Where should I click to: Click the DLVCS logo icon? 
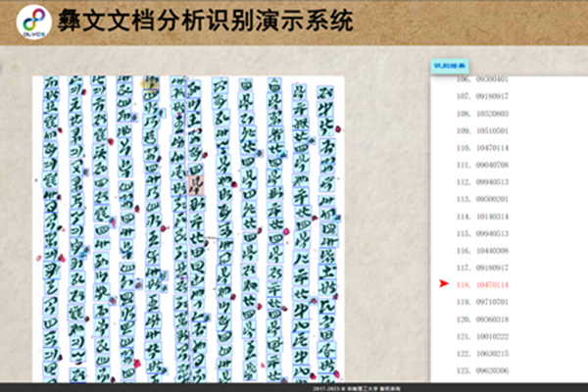pyautogui.click(x=32, y=23)
